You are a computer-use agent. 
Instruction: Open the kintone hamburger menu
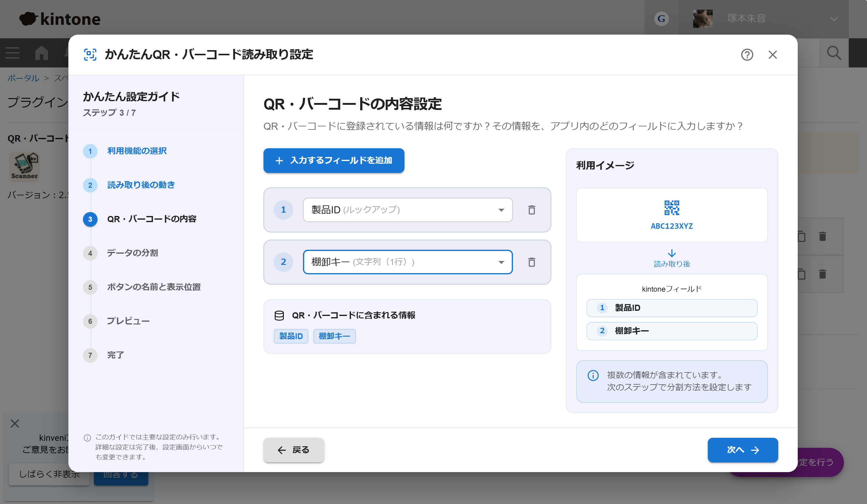click(12, 53)
